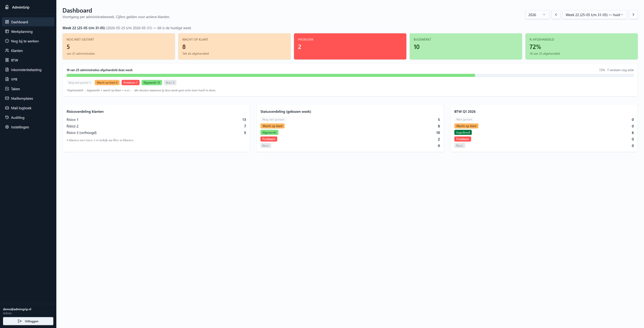Go to the previous week arrow
The image size is (644, 328).
click(556, 15)
